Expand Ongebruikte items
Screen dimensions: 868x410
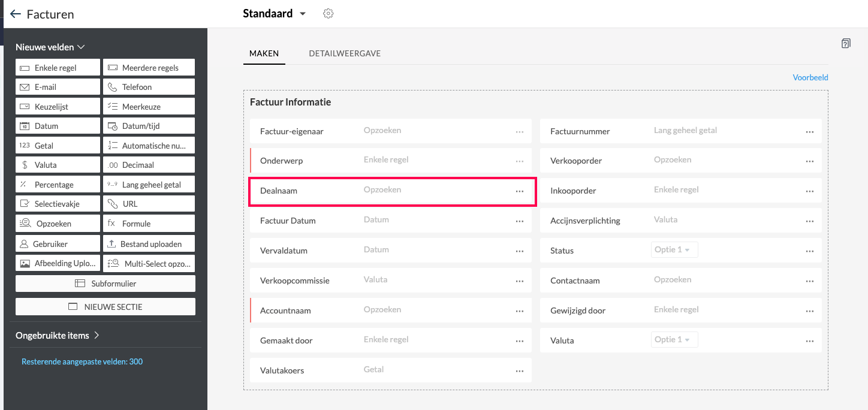coord(58,335)
